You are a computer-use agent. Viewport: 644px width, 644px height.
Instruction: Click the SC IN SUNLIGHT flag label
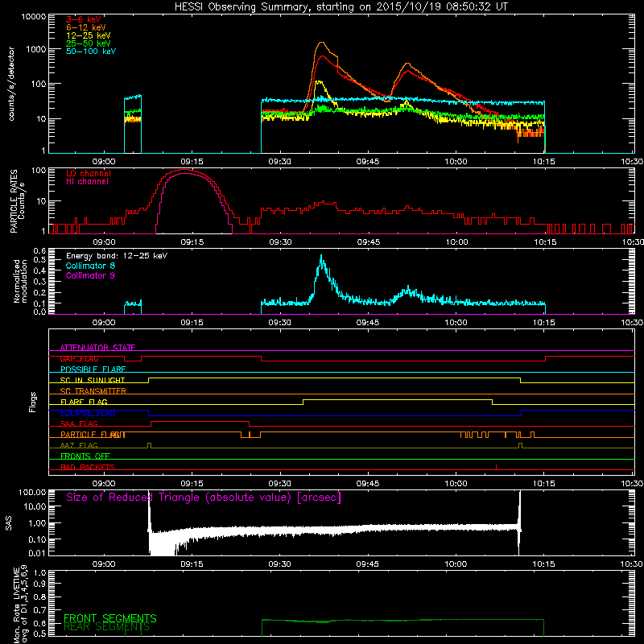(93, 380)
